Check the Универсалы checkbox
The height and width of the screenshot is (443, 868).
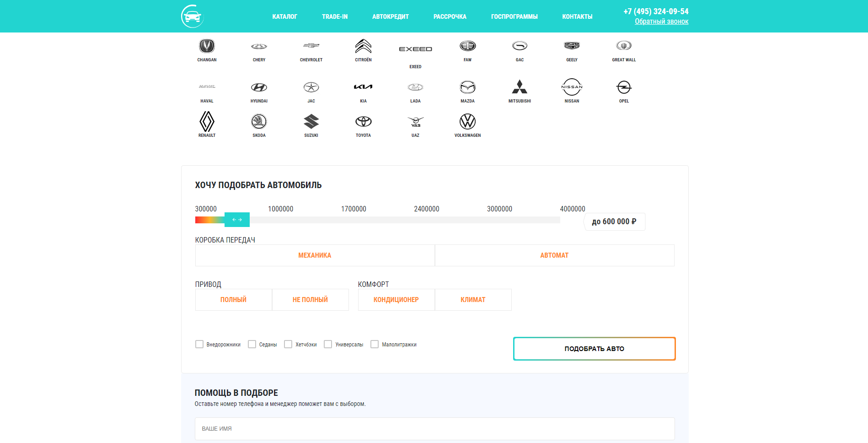pyautogui.click(x=328, y=344)
